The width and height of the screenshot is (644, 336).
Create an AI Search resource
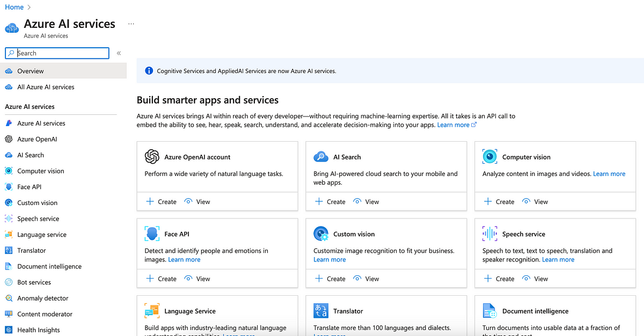coord(330,202)
